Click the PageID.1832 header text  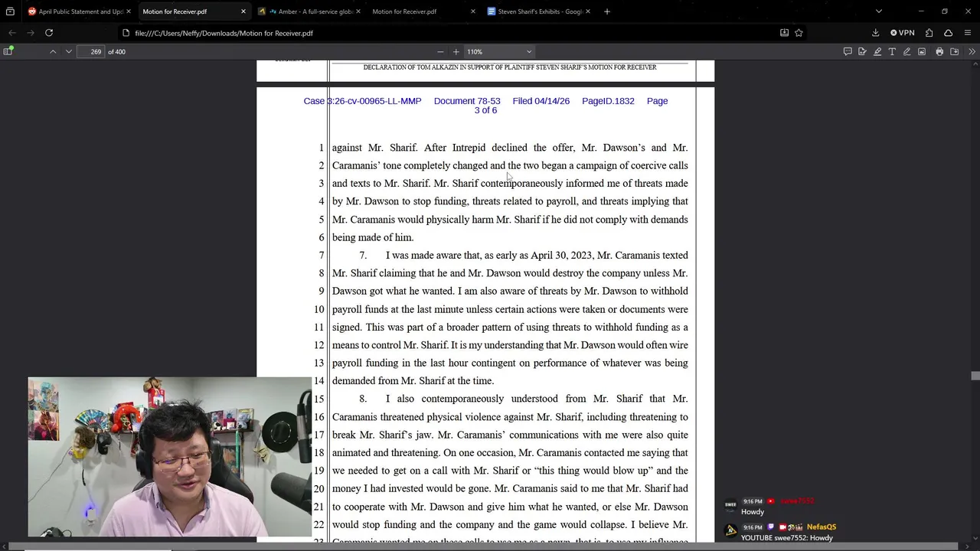[608, 101]
